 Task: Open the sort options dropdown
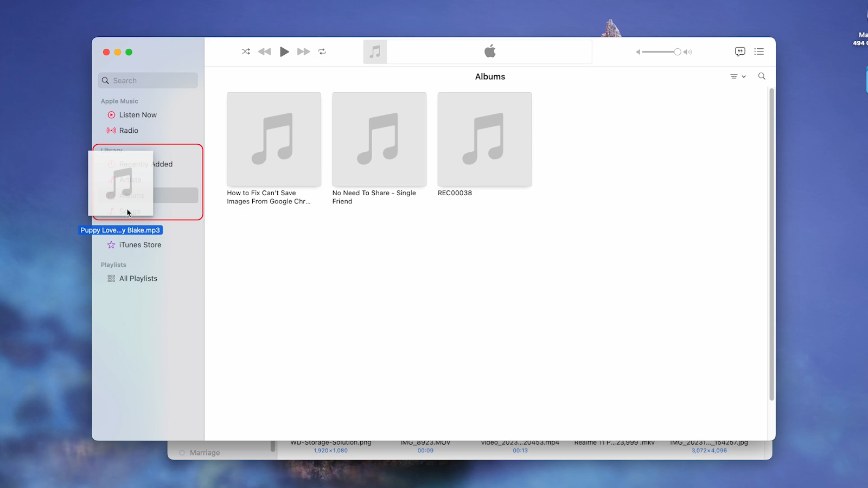coord(738,76)
